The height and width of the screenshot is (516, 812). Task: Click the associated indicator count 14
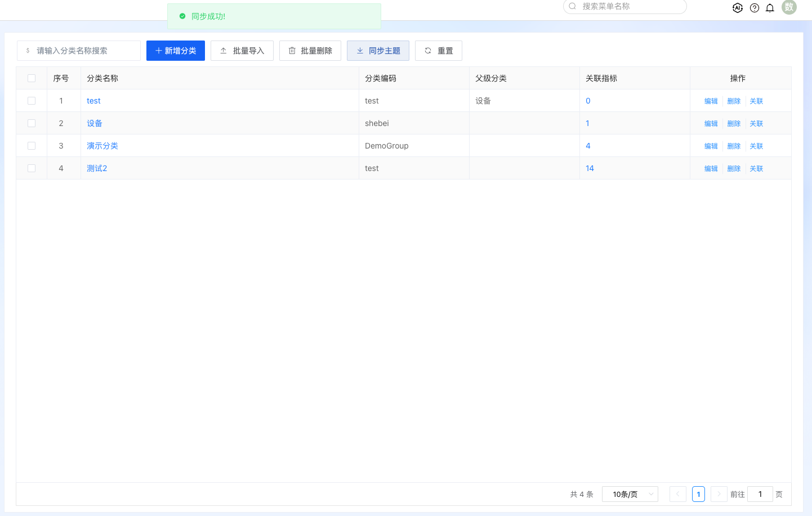coord(590,168)
